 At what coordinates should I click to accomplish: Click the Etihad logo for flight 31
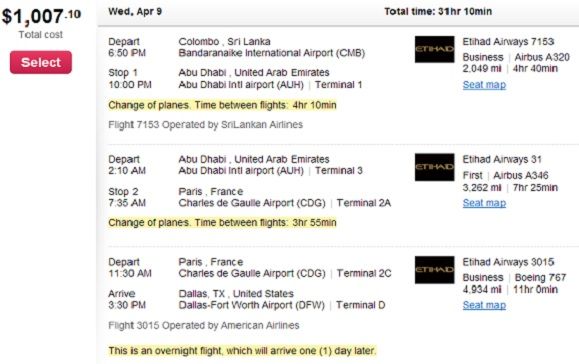point(434,167)
